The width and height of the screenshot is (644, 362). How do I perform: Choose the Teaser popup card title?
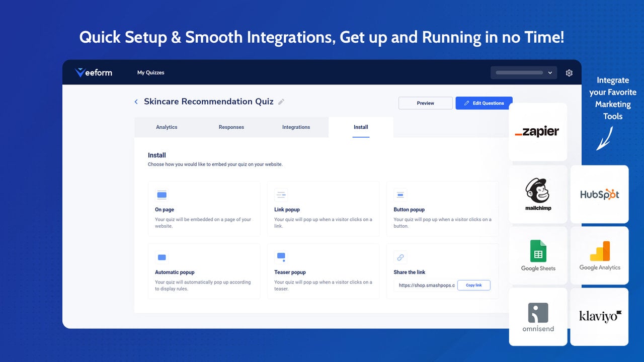click(290, 273)
